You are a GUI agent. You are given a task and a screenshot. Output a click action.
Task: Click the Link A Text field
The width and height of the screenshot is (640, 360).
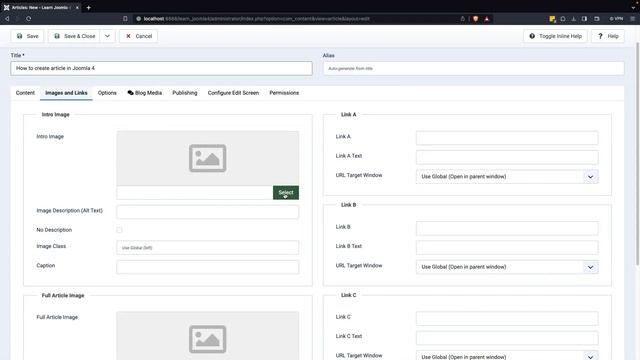point(507,157)
